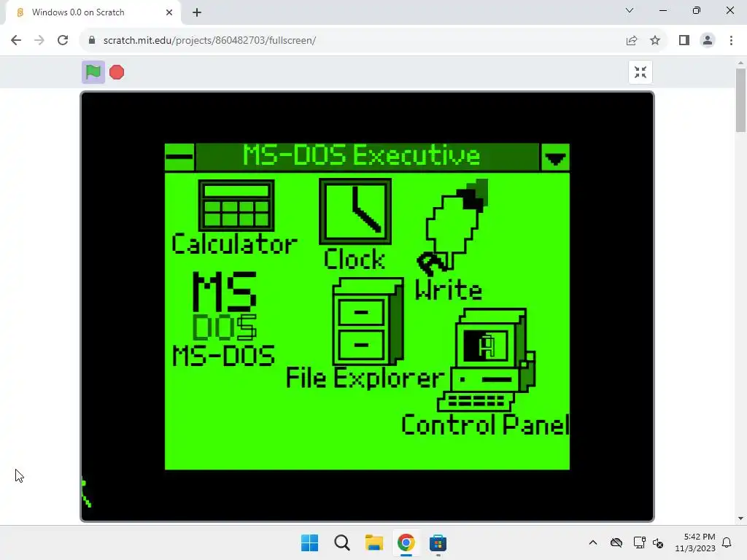Image resolution: width=747 pixels, height=560 pixels.
Task: Open File Explorer from the taskbar
Action: 374,542
